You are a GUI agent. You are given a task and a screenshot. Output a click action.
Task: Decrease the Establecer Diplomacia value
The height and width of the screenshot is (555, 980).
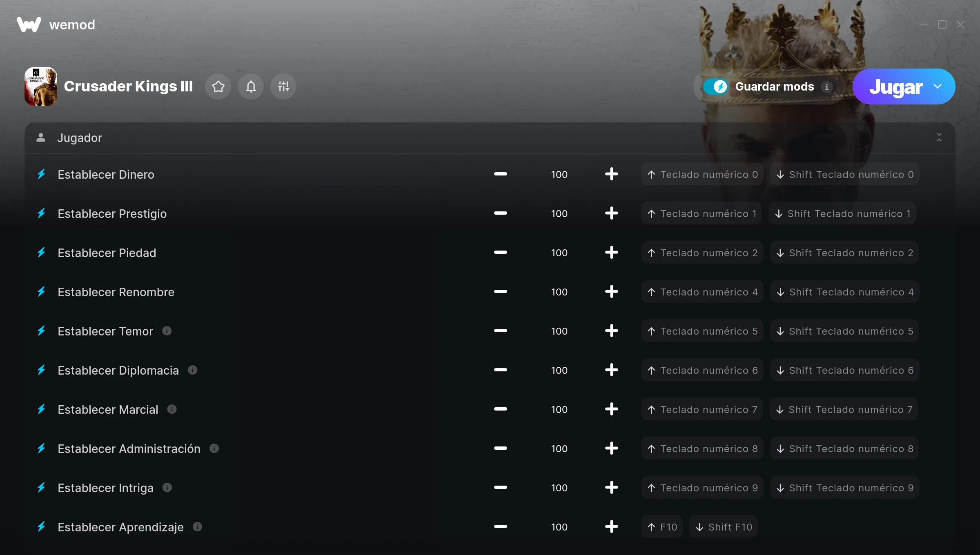(501, 370)
